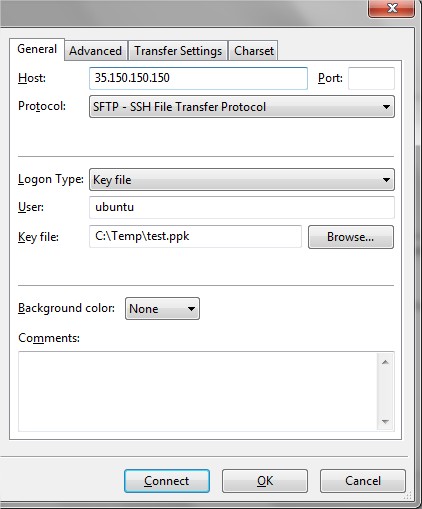Focus the Port input field
Image resolution: width=422 pixels, height=509 pixels.
[371, 78]
